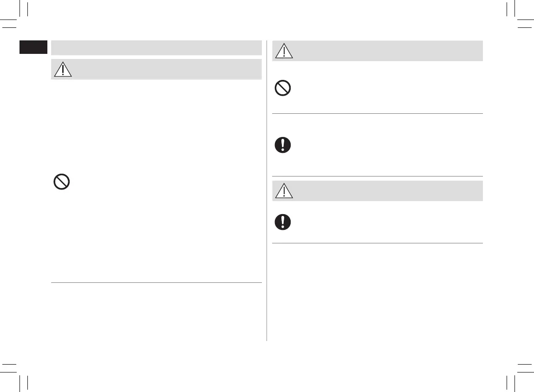Click the lower warning triangle in right column
The height and width of the screenshot is (392, 534).
(284, 190)
